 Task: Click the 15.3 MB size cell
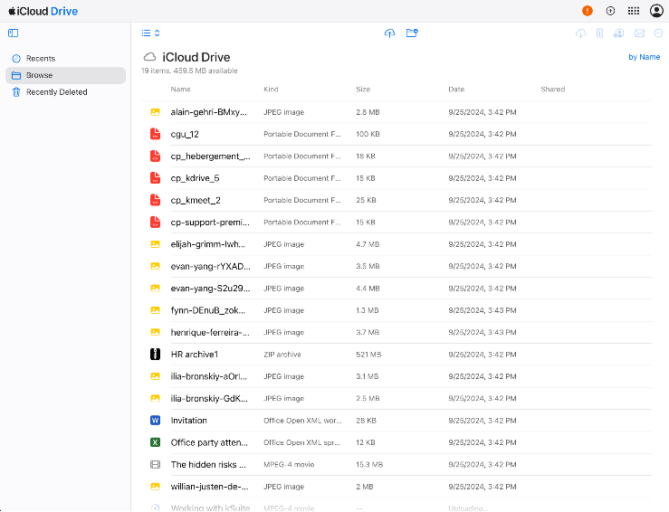369,465
